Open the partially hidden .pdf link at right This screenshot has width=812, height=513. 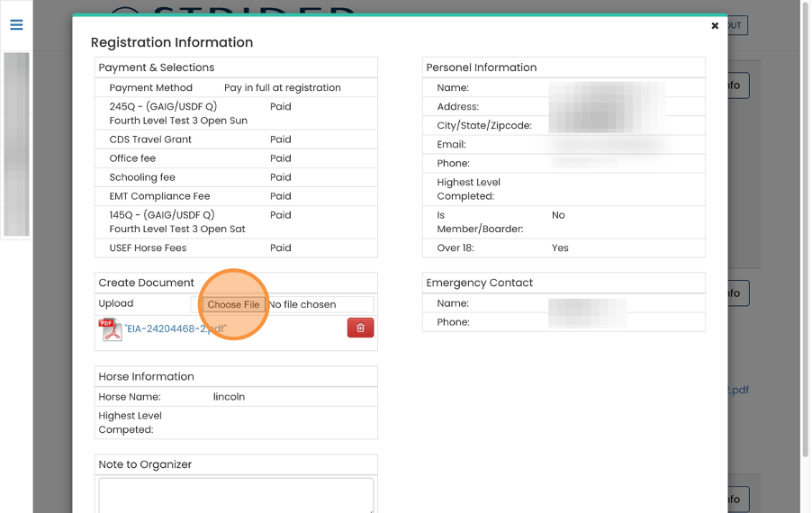coord(737,391)
